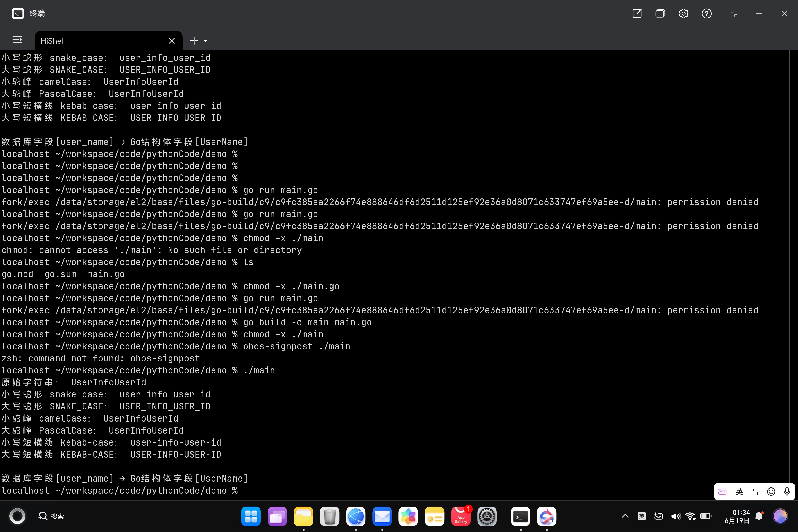Open the red-blue swirl app in dock
This screenshot has height=532, width=798.
[x=547, y=516]
